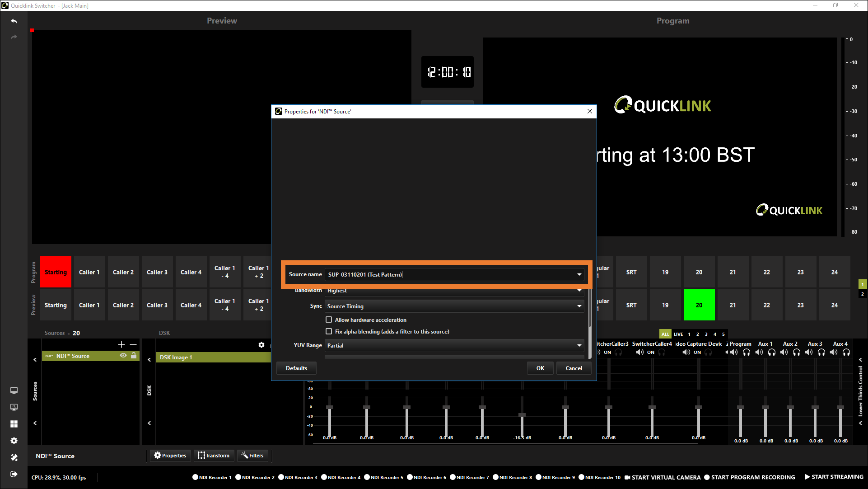Click the Program audio fader handle

[741, 407]
